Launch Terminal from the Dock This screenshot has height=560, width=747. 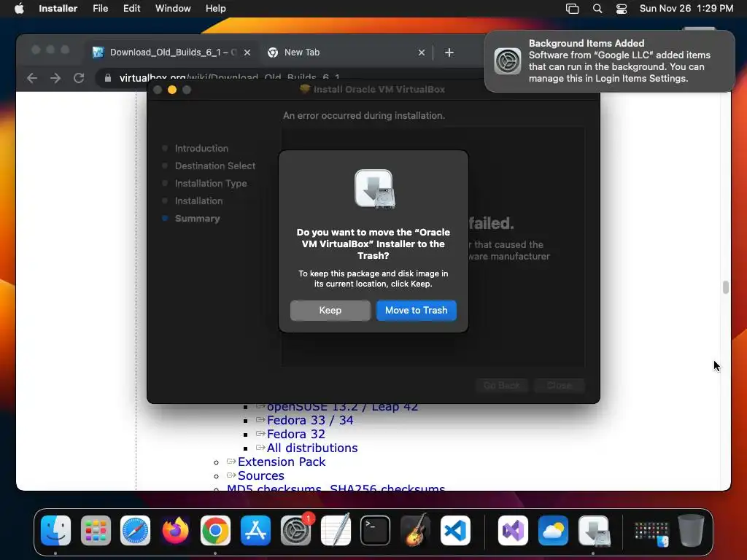(x=376, y=530)
